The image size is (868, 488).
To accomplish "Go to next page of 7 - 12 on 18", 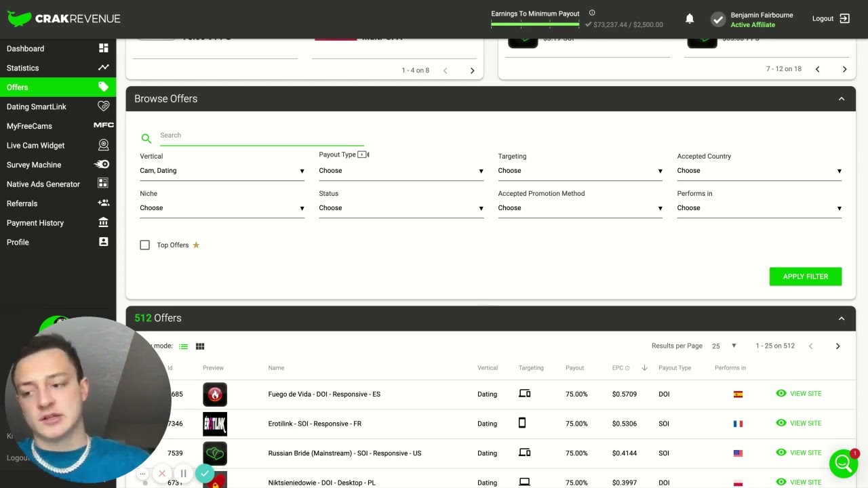I will [844, 69].
